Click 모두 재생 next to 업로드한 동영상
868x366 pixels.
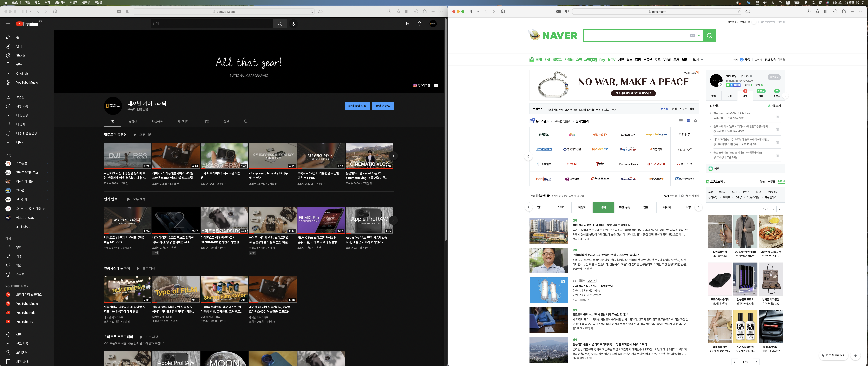143,135
